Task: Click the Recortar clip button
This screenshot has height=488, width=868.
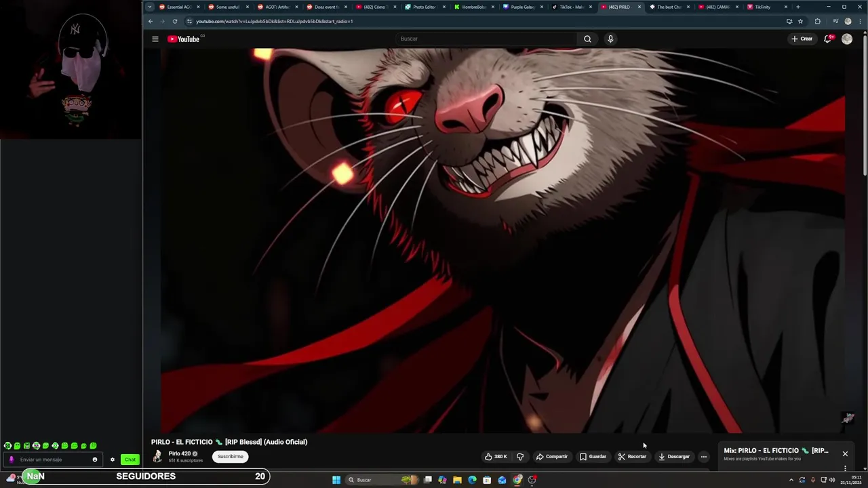Action: pyautogui.click(x=632, y=456)
